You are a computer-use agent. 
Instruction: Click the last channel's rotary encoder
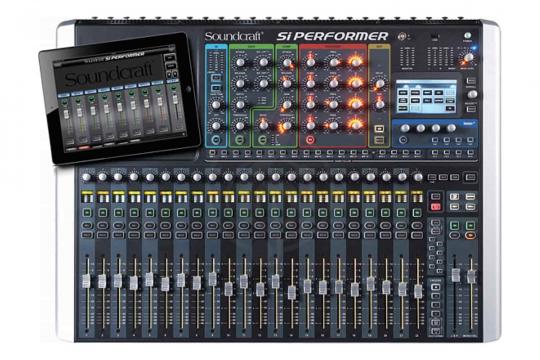tap(418, 177)
